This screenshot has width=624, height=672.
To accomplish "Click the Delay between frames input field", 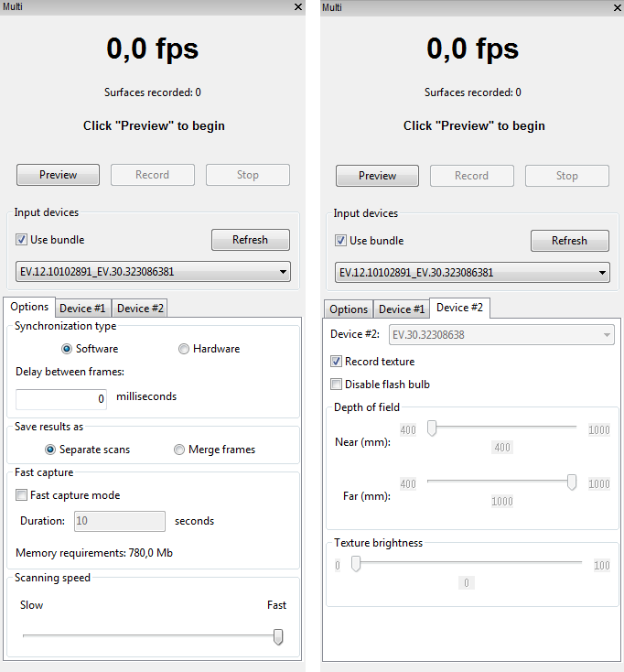I will [62, 399].
